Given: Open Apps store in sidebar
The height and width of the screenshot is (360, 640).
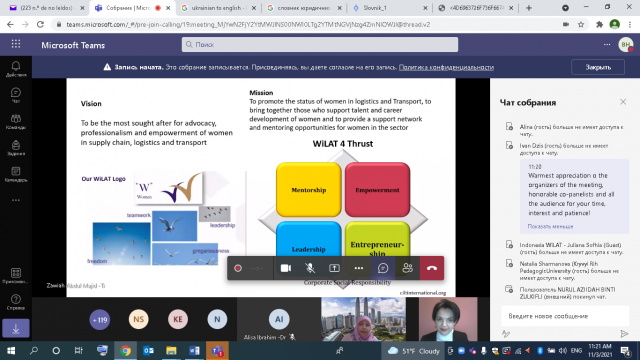Looking at the screenshot, I should pos(16,276).
